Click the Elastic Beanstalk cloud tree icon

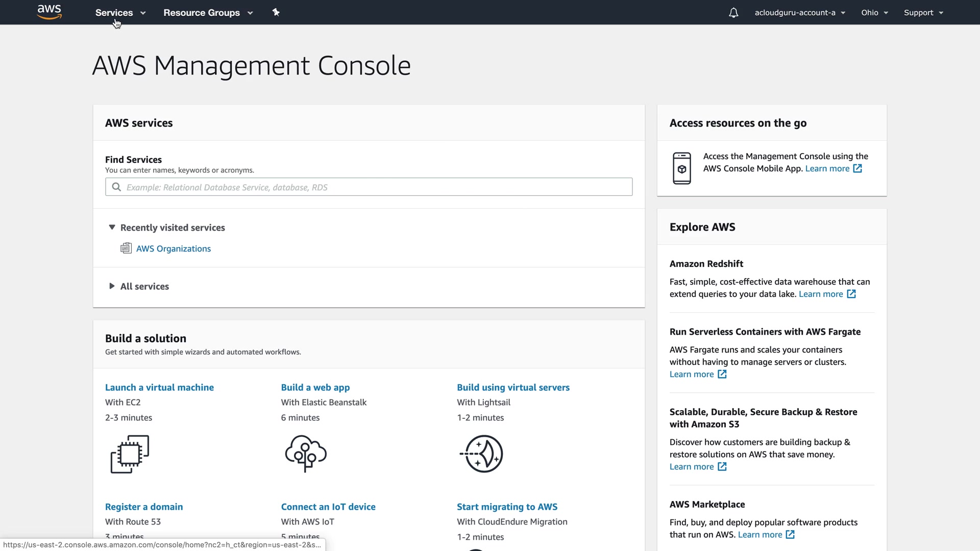point(306,454)
